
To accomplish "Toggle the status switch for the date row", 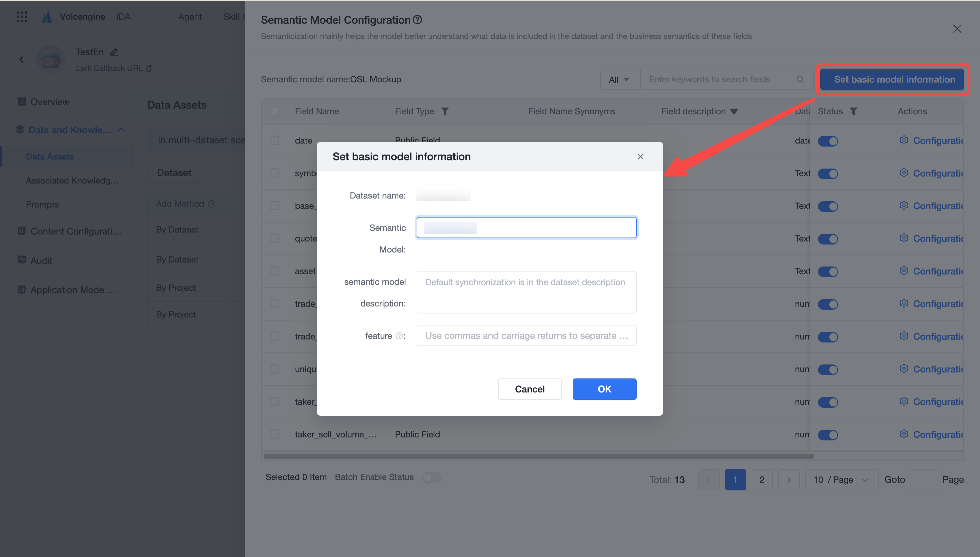I will (828, 141).
